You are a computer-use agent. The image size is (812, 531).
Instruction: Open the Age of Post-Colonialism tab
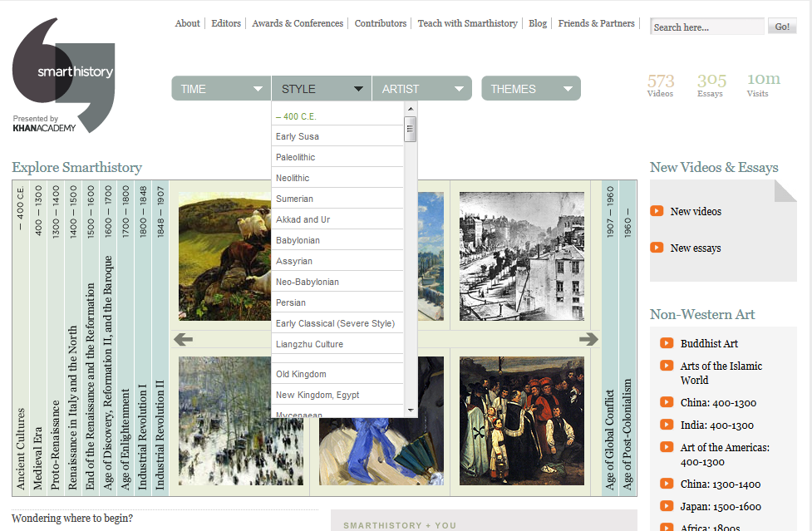click(x=627, y=338)
